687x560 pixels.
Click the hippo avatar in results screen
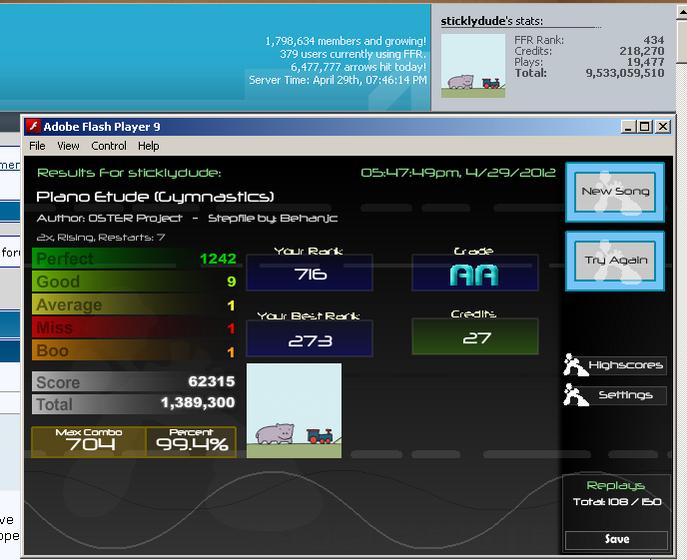point(294,411)
